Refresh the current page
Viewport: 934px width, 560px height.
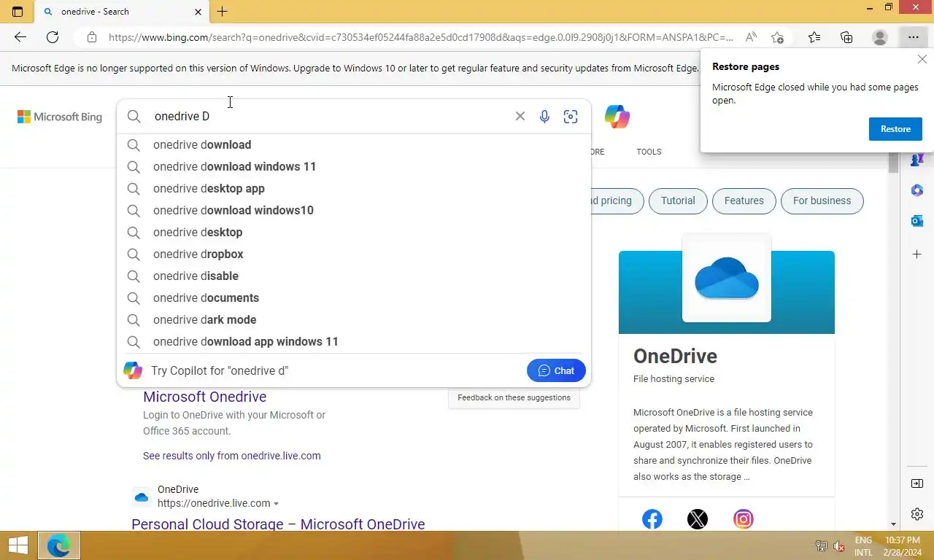point(53,37)
